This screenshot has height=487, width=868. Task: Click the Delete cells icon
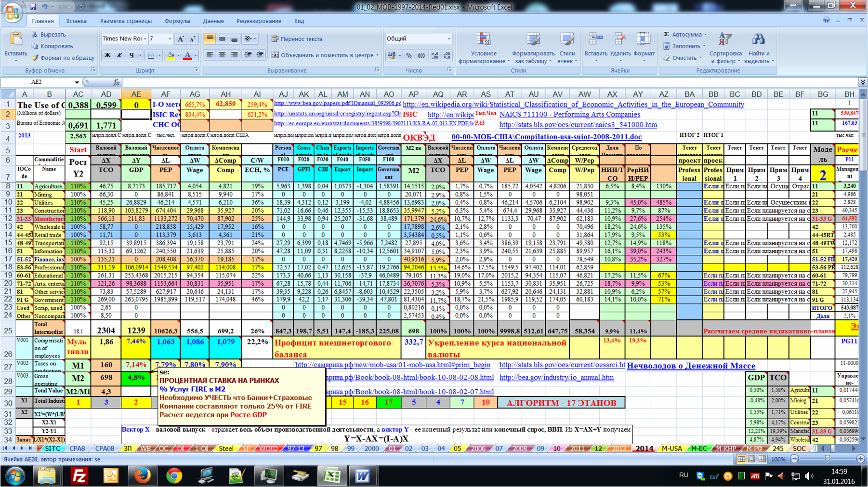[x=620, y=39]
